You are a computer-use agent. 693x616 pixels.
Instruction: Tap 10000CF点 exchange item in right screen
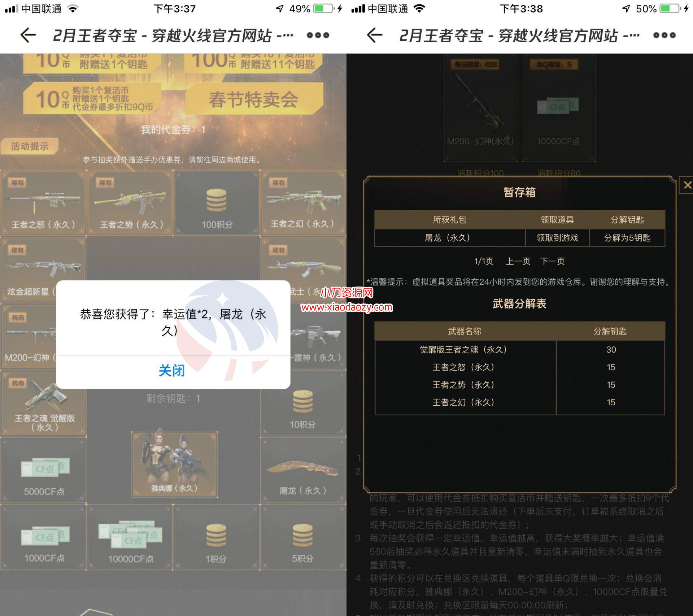pos(559,108)
